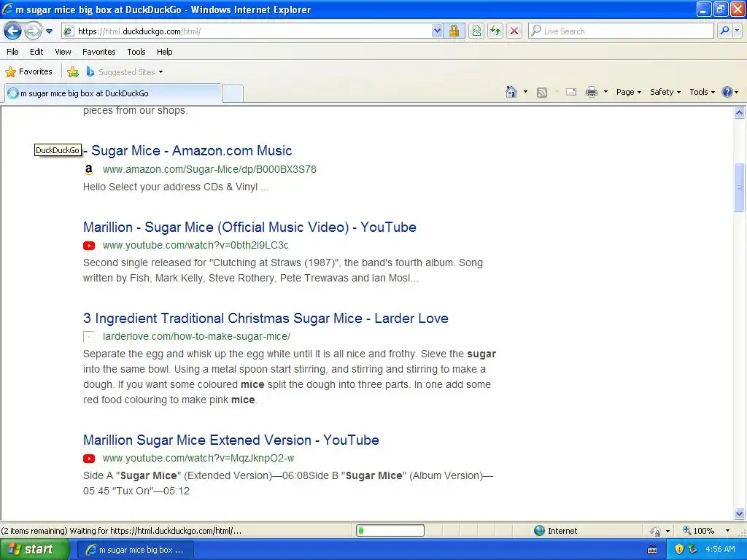
Task: Open the Tools command bar menu
Action: 702,92
